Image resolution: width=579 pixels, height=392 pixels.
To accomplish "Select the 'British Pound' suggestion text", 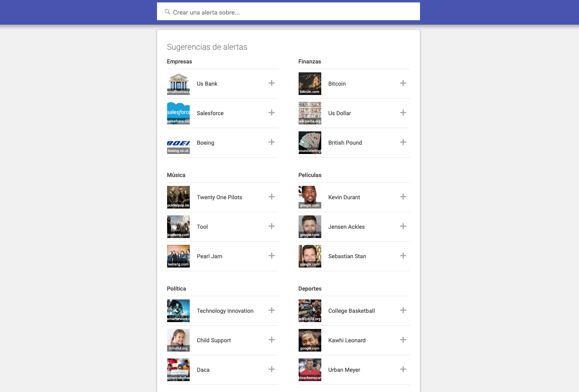I will pyautogui.click(x=345, y=143).
